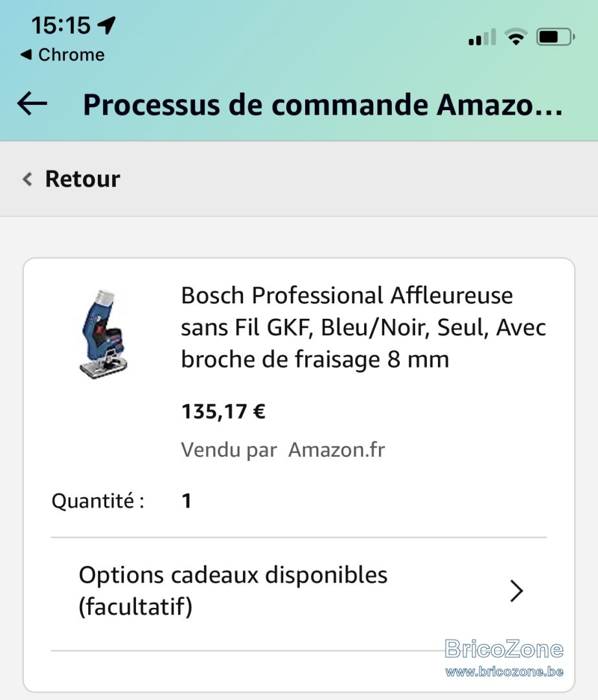Tap the back arrow in the header
The width and height of the screenshot is (598, 700).
point(32,104)
